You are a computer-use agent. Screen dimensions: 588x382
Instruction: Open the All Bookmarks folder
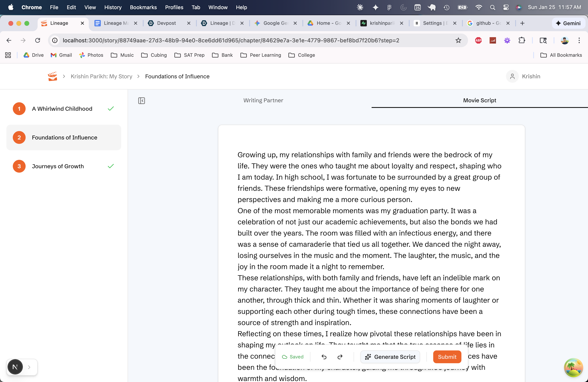click(x=561, y=55)
